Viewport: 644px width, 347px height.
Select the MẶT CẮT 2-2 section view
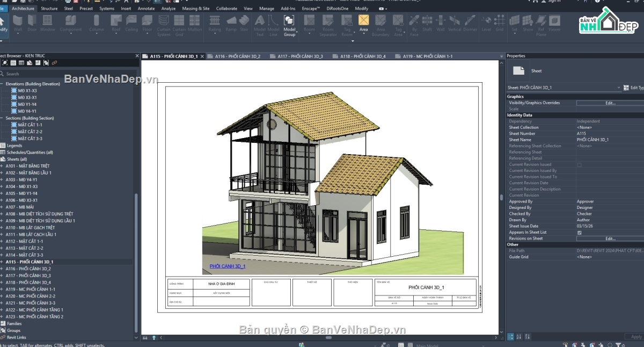[30, 132]
